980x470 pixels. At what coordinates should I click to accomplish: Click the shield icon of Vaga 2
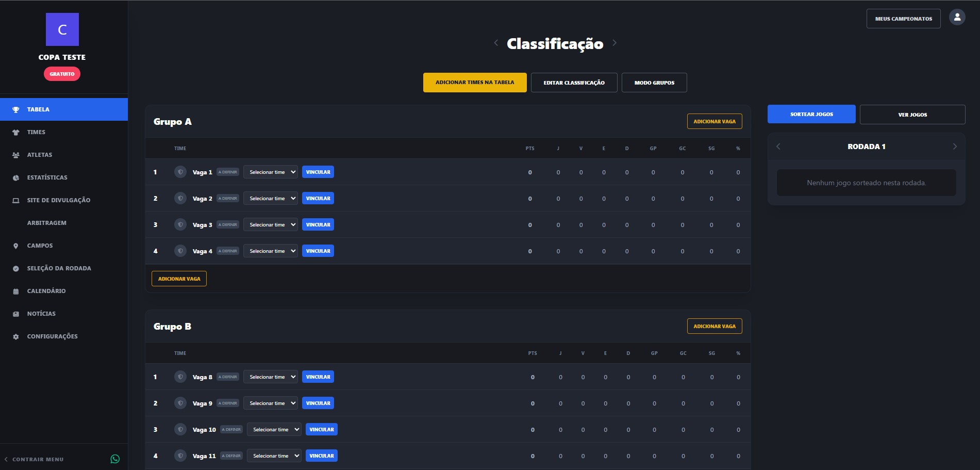click(x=180, y=198)
